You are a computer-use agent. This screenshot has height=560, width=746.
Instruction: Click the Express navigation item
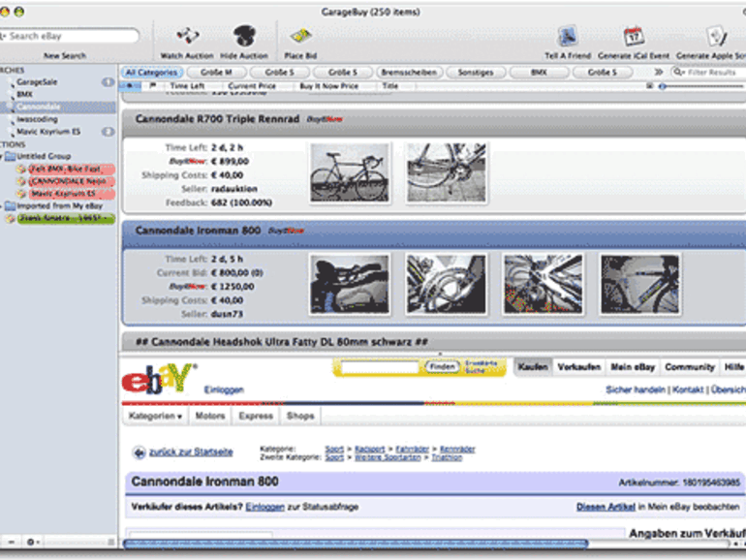(256, 416)
